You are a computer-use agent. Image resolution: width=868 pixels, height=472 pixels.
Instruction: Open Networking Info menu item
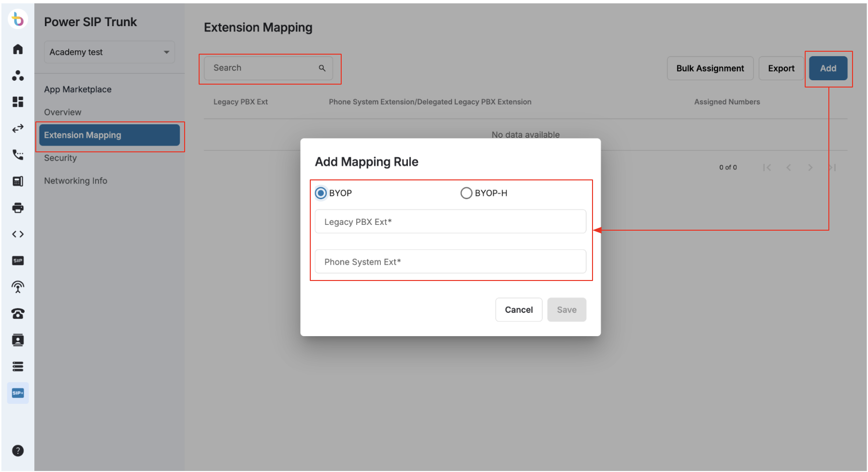76,181
